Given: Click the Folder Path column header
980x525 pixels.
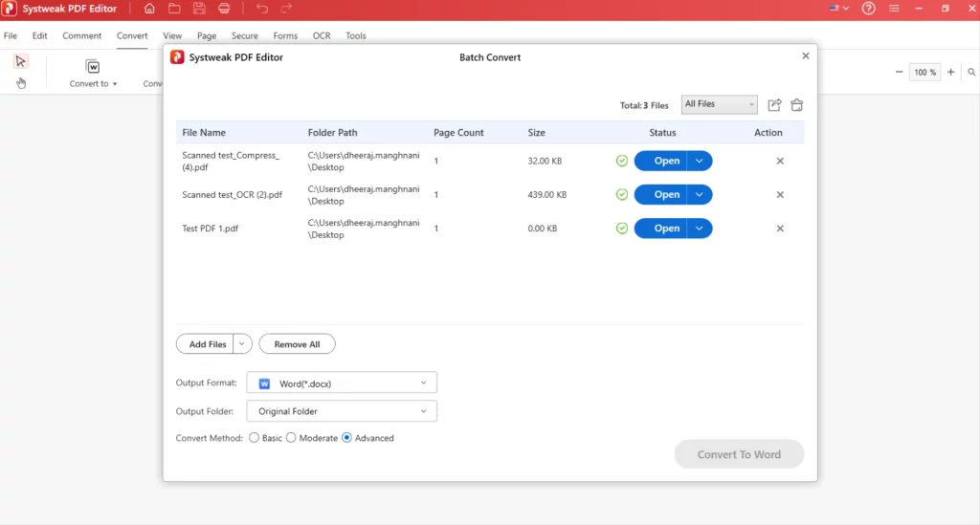Looking at the screenshot, I should pyautogui.click(x=332, y=132).
